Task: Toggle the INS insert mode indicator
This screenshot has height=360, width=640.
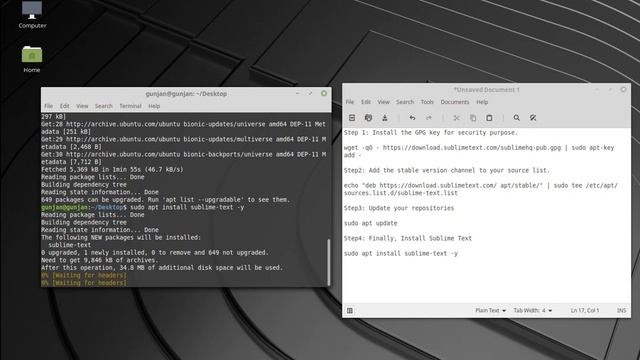Action: tap(621, 311)
